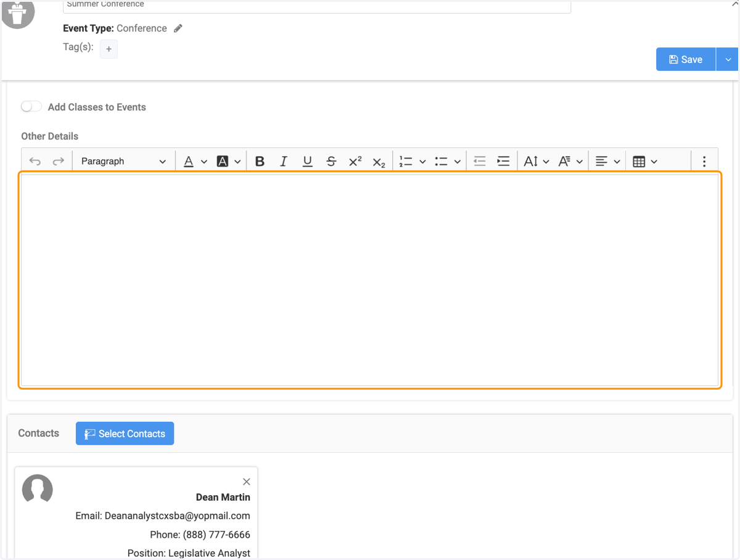Click the Deananalystcxsba@yopmail.com email text

[x=177, y=516]
